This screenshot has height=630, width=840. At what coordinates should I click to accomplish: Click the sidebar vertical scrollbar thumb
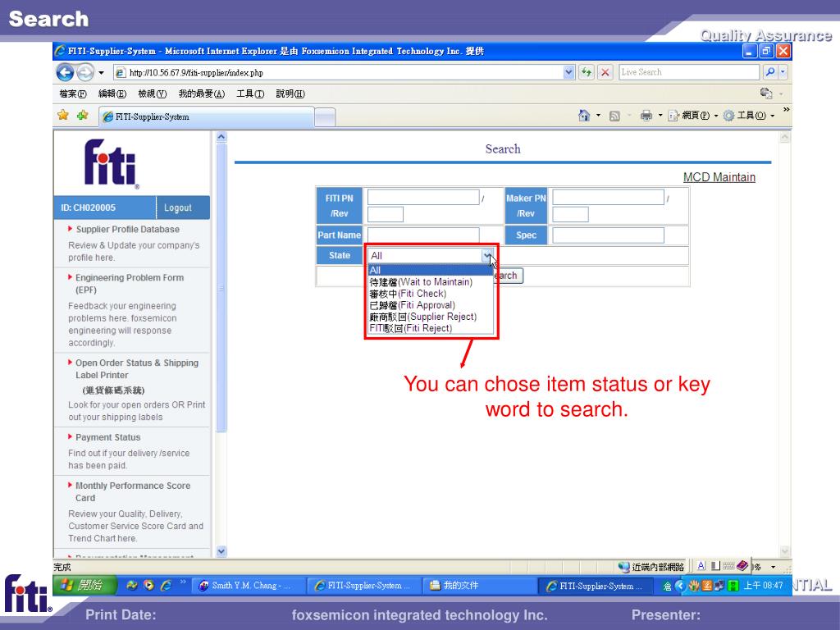tap(221, 288)
